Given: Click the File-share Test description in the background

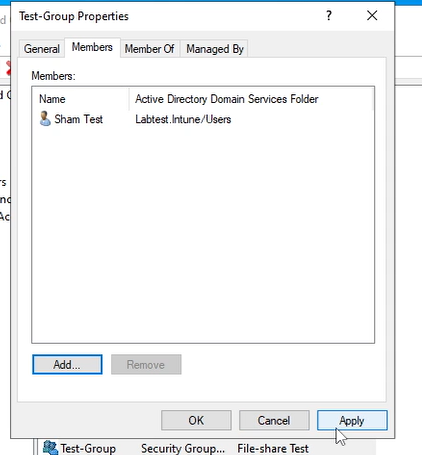Looking at the screenshot, I should (273, 448).
